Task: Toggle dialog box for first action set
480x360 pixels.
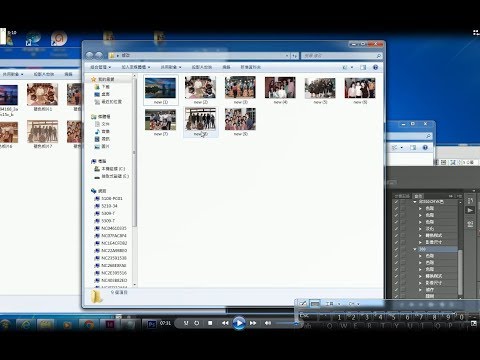Action: pos(403,202)
